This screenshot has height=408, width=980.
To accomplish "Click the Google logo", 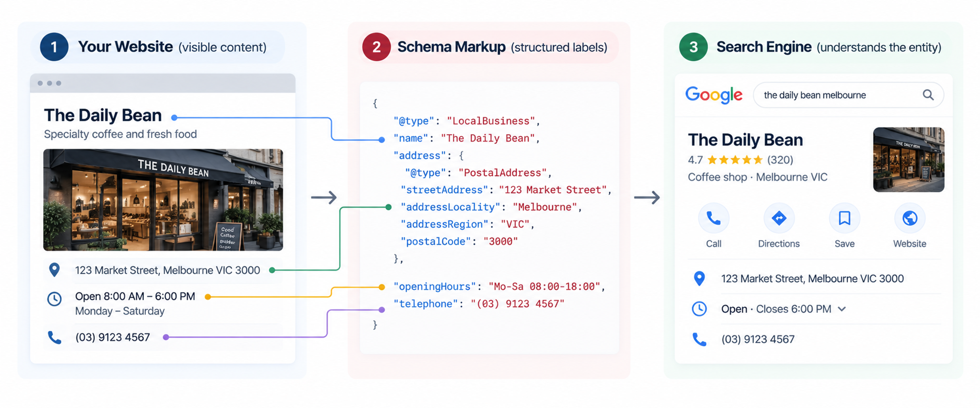I will (714, 95).
